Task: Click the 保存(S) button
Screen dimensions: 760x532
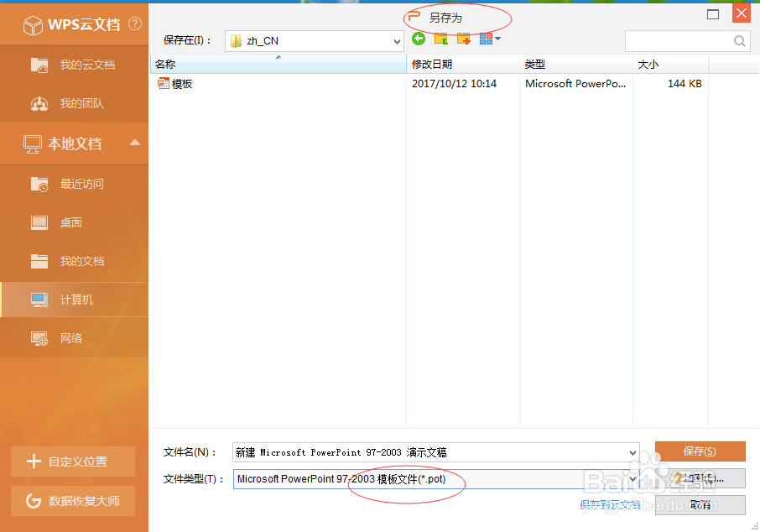Action: pos(700,451)
